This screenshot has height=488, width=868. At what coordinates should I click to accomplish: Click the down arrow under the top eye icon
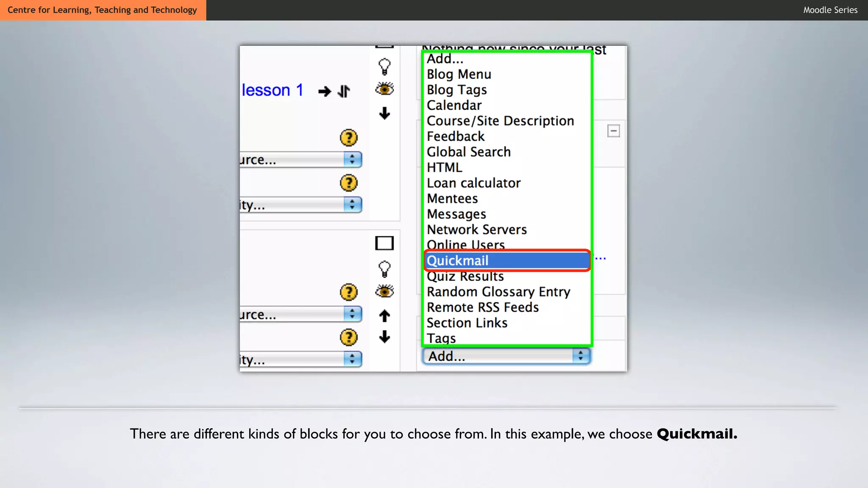point(384,113)
